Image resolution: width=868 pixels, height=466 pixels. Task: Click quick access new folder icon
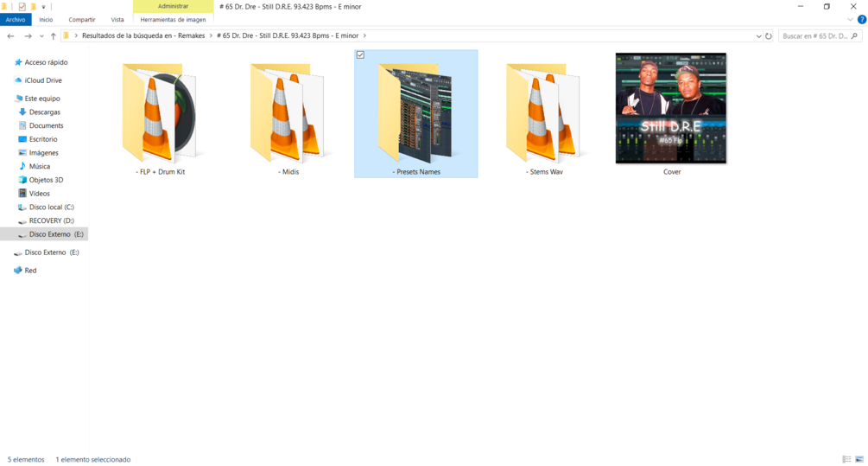click(x=33, y=7)
